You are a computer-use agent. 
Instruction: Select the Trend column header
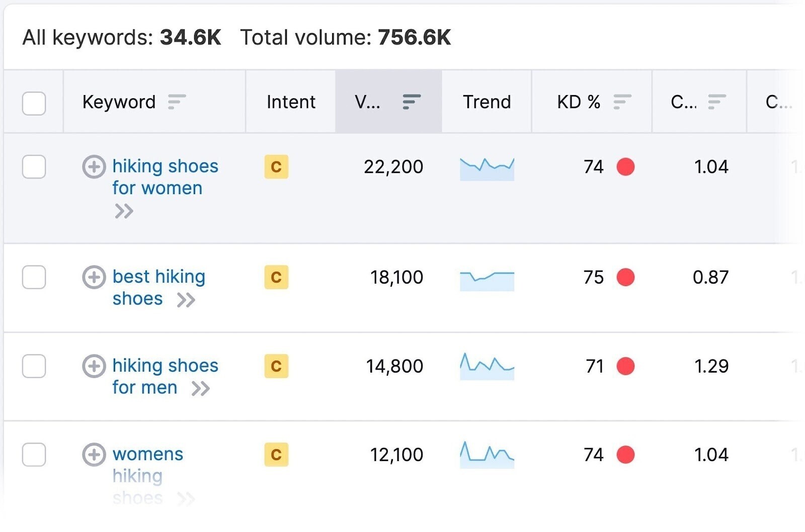pos(486,102)
